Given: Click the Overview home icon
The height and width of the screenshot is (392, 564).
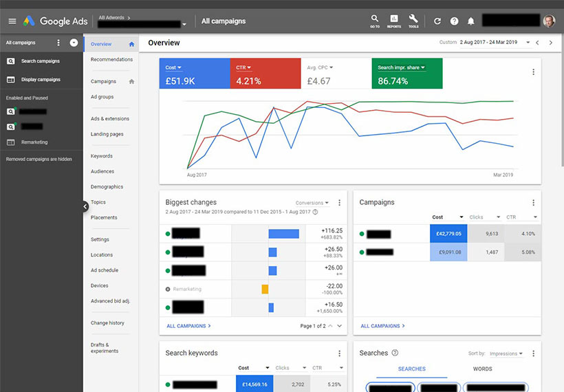Looking at the screenshot, I should click(131, 44).
